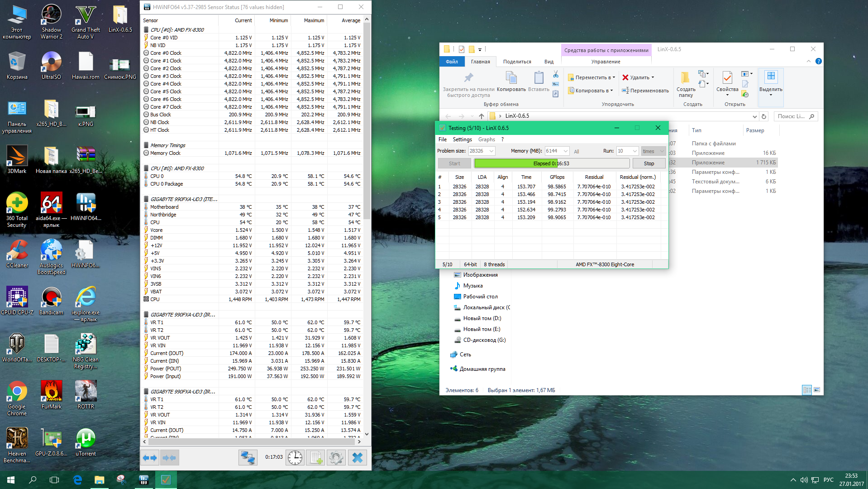Screen dimensions: 868x489
Task: Click the HWiNFO vertical scrollbar thumb
Action: tap(367, 121)
